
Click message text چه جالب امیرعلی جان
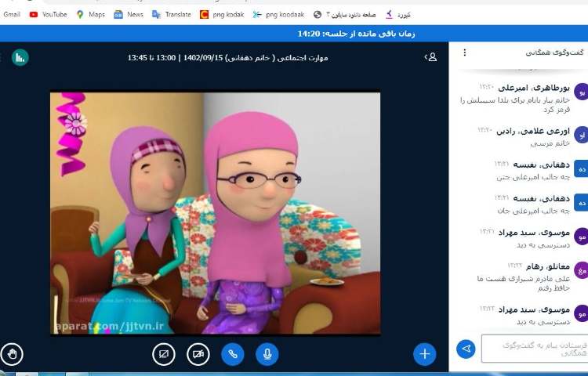534,211
